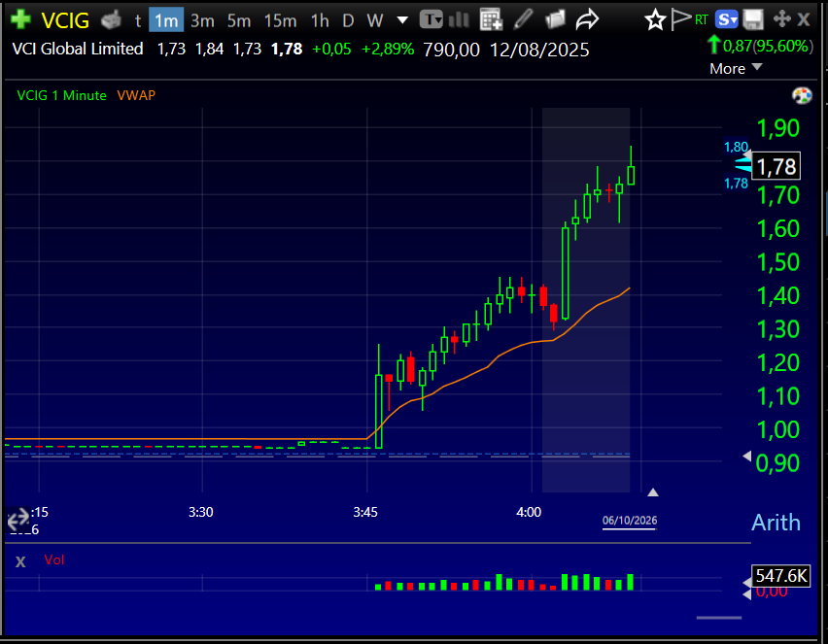Mark VCIG as favorite with the star
Image resolution: width=828 pixels, height=644 pixels.
coord(655,20)
